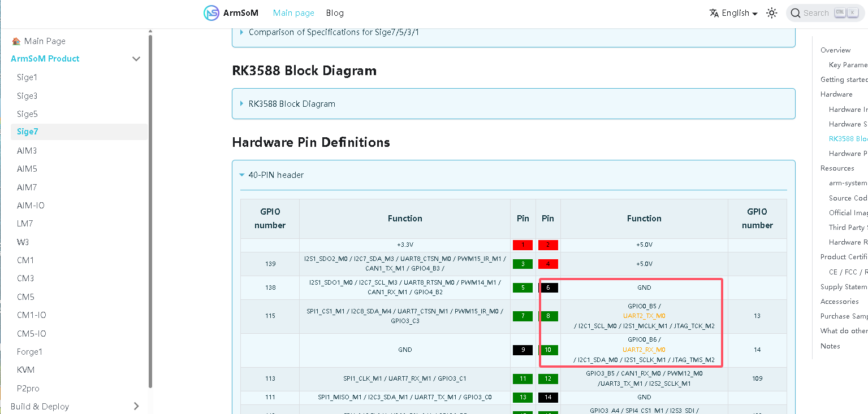The image size is (868, 414).
Task: Select Sige5 in the sidebar
Action: pyautogui.click(x=27, y=114)
